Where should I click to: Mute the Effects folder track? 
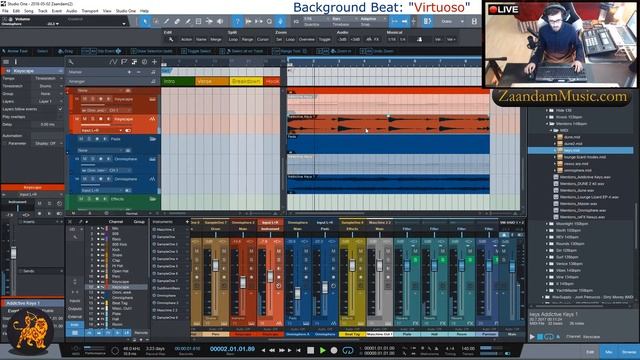pos(81,199)
